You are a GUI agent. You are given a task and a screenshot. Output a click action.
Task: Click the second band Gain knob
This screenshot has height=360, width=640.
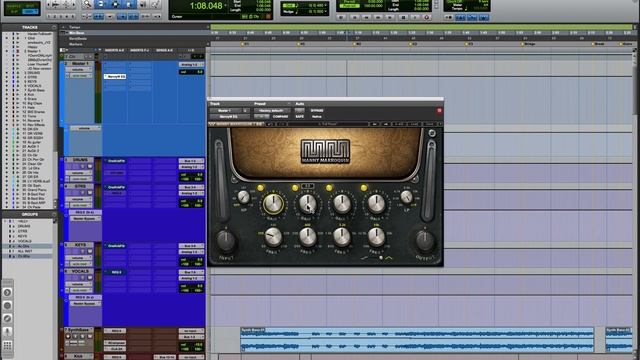(307, 204)
